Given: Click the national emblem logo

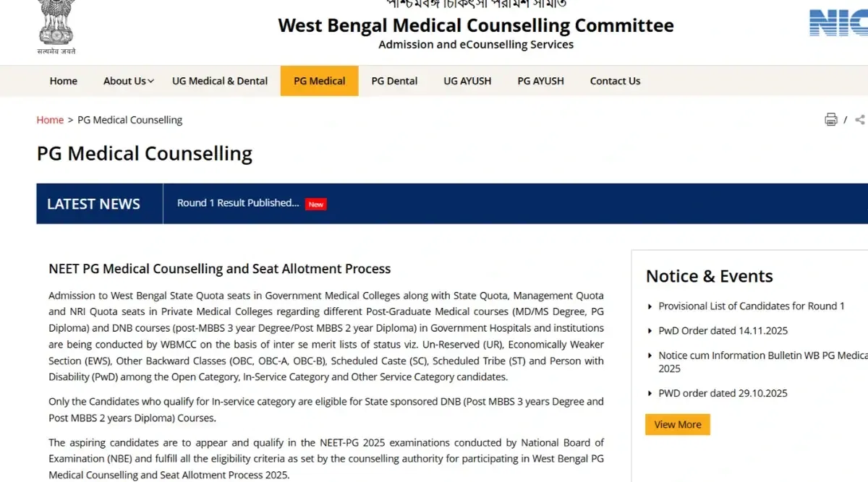Looking at the screenshot, I should point(56,25).
